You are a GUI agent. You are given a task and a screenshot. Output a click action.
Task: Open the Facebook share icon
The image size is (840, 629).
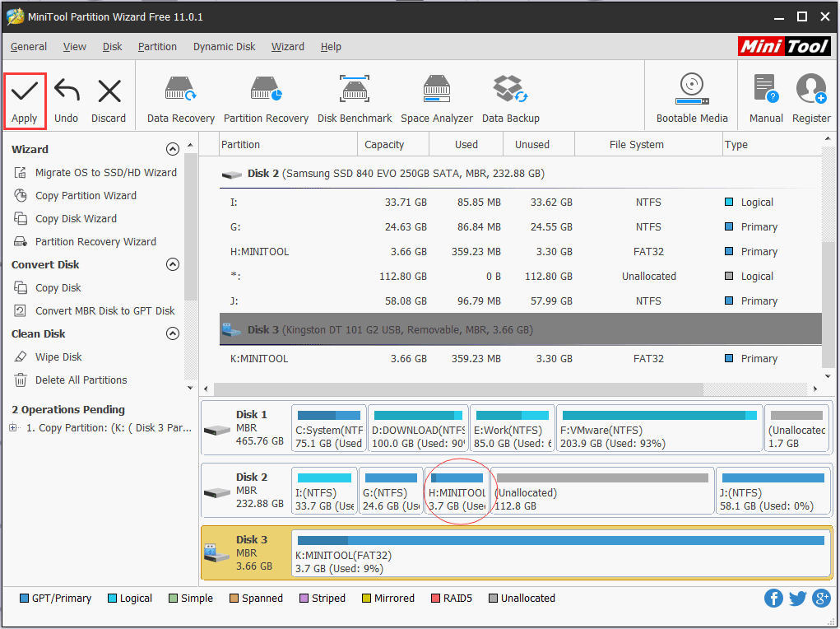(773, 598)
